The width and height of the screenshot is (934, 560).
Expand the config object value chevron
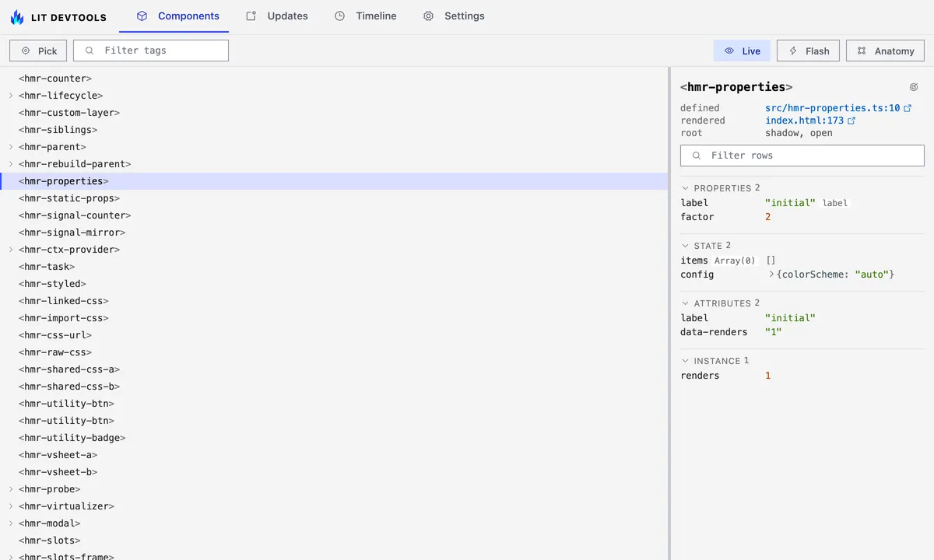[771, 275]
